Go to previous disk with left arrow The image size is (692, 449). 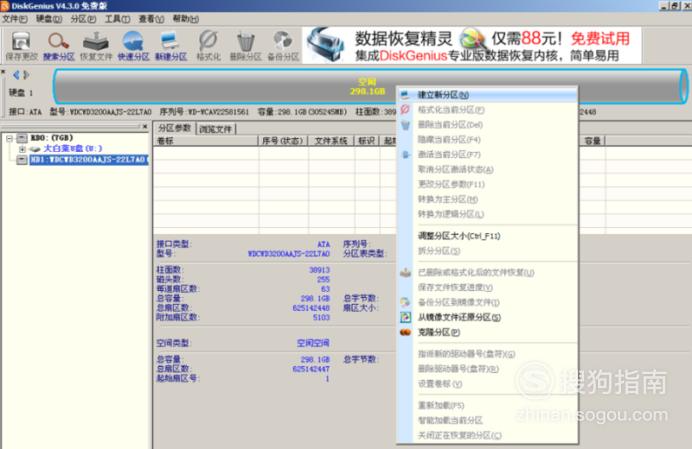coord(16,75)
